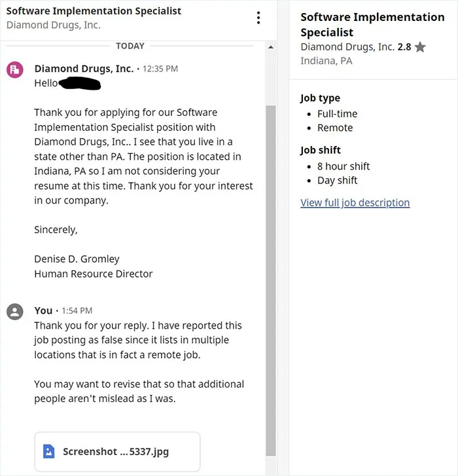Click the conversation scrollbar thumb
The height and width of the screenshot is (476, 458).
(x=271, y=280)
